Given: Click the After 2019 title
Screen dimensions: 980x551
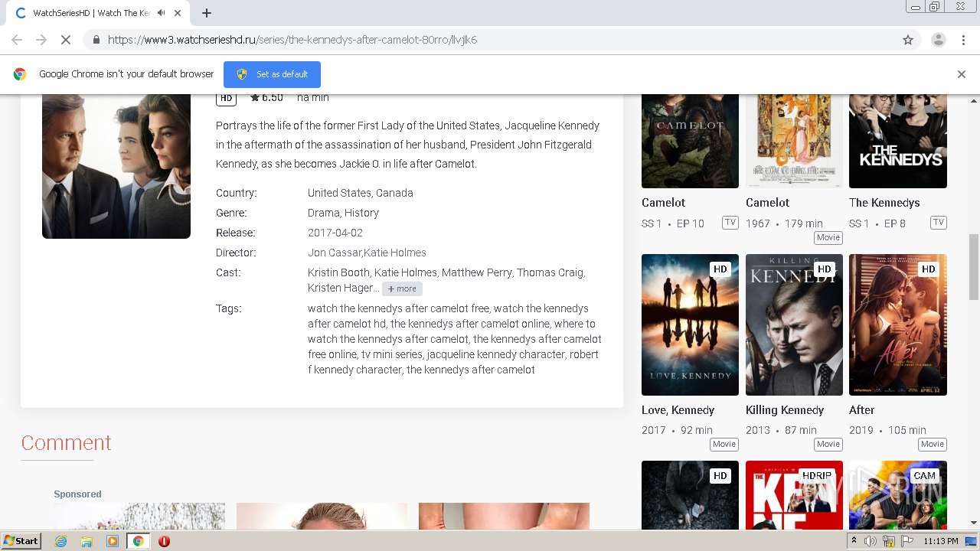Looking at the screenshot, I should pos(861,410).
